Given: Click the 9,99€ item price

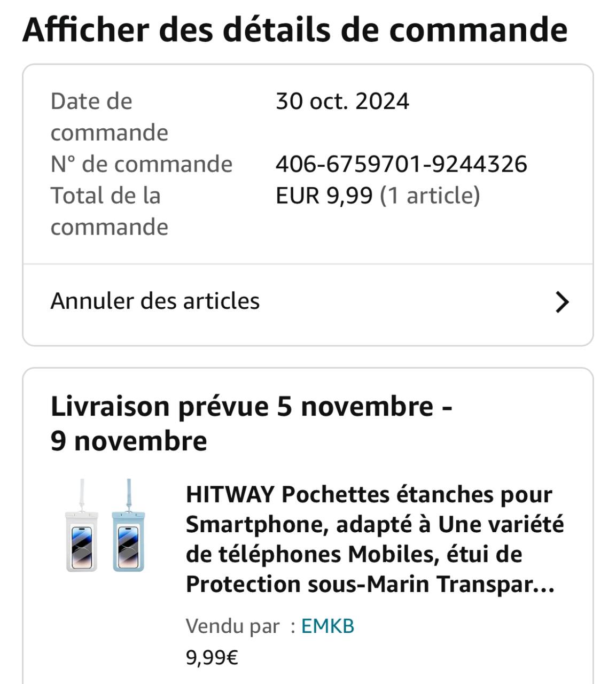Looking at the screenshot, I should 212,657.
